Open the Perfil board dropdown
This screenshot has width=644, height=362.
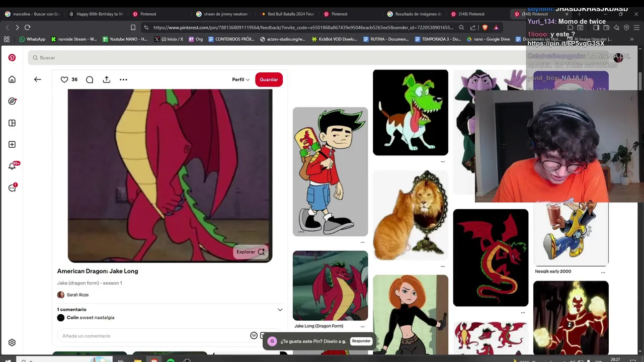[x=240, y=79]
